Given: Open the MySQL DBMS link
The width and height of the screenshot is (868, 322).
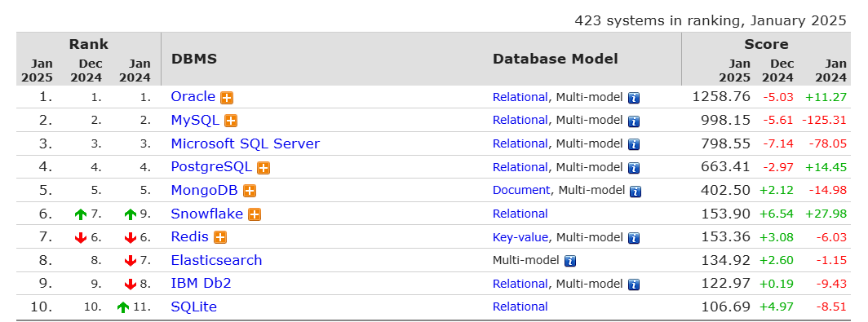Looking at the screenshot, I should (x=195, y=120).
